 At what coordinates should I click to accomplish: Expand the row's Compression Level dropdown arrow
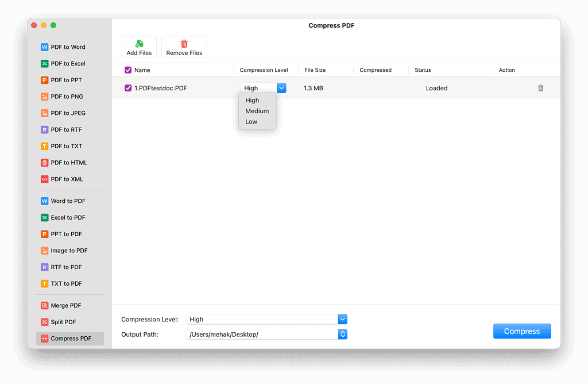click(281, 88)
